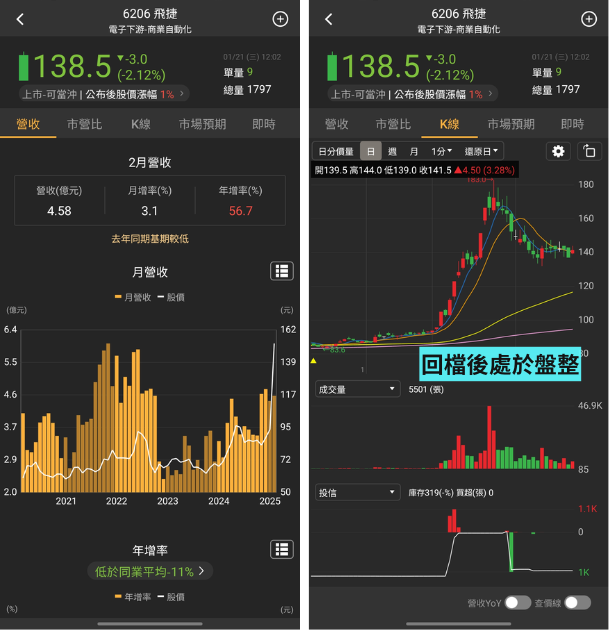Screen dimensions: 609x630
Task: Toggle 股價 legend in monthly revenue chart
Action: 171,297
